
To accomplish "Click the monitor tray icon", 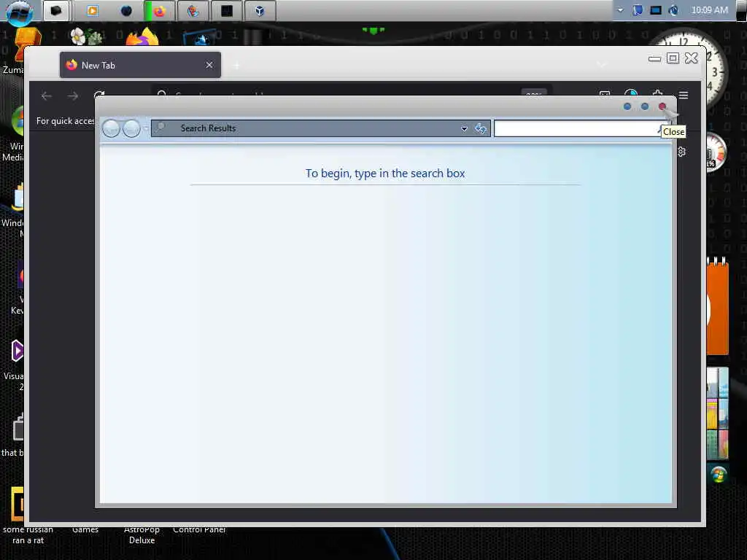I will pyautogui.click(x=656, y=10).
